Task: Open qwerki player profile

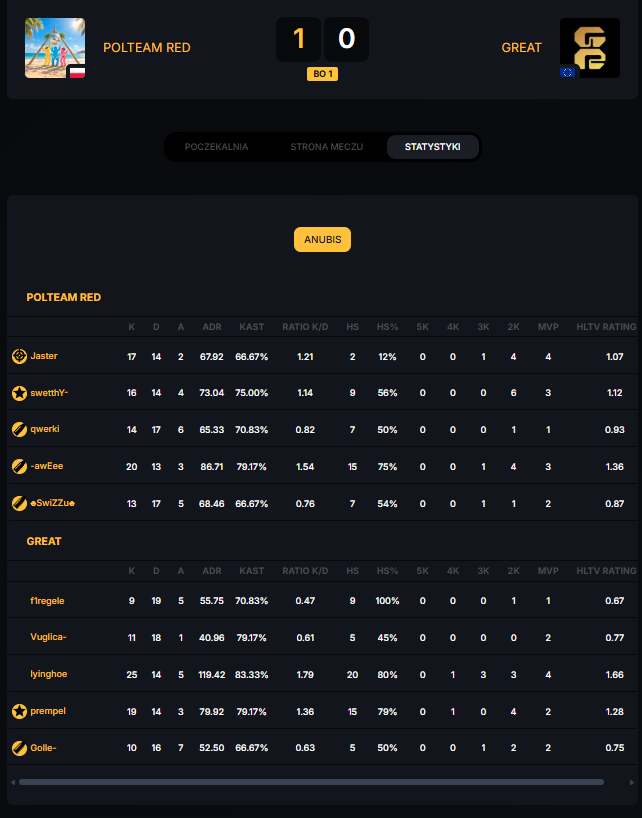Action: [x=45, y=429]
